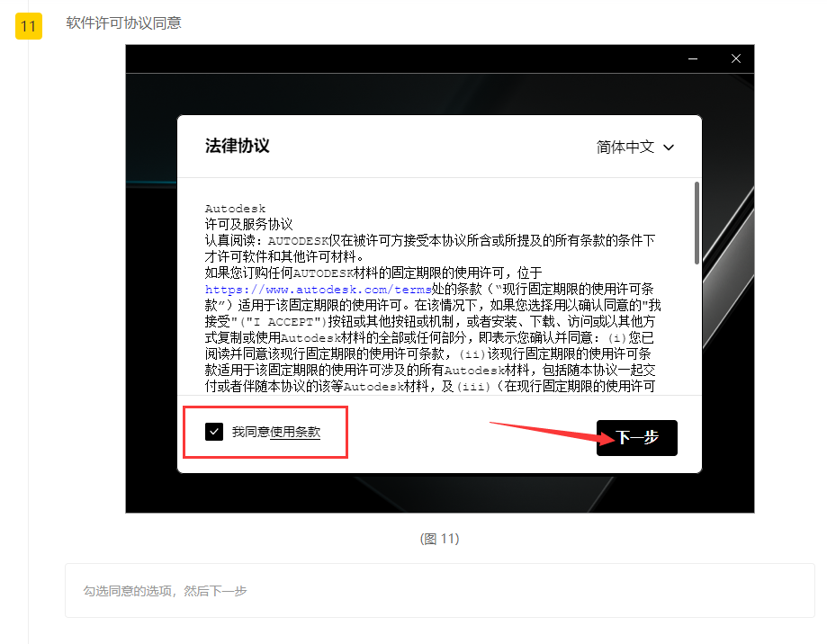
Task: Click the yellow step 11 badge
Action: [x=28, y=26]
